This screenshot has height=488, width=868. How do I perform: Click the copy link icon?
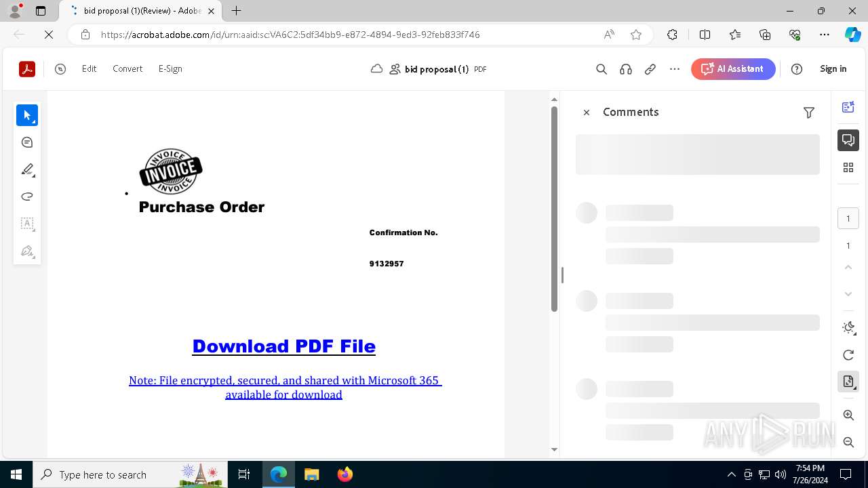(650, 69)
